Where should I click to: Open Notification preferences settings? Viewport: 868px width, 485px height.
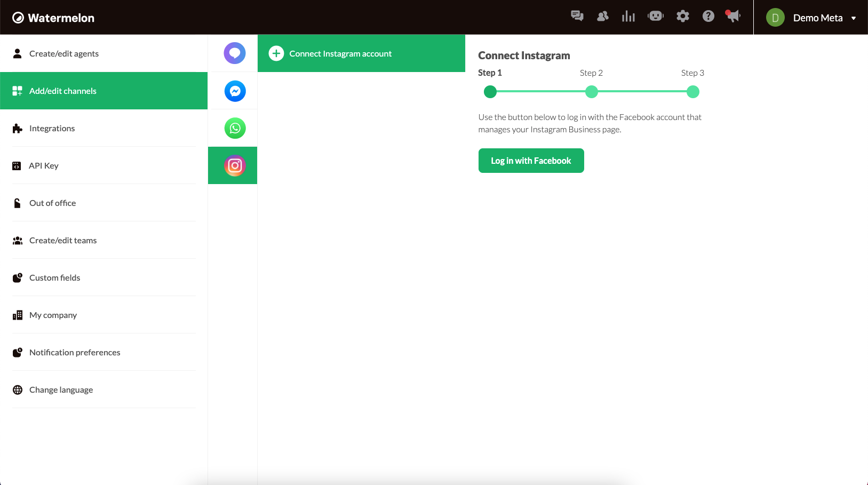click(104, 352)
